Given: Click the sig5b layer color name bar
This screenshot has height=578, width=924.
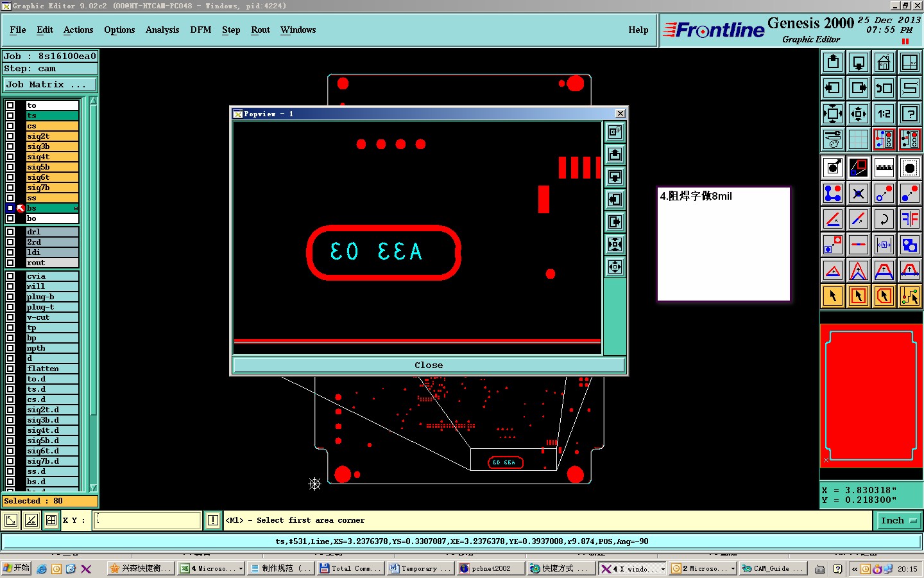Looking at the screenshot, I should point(53,167).
